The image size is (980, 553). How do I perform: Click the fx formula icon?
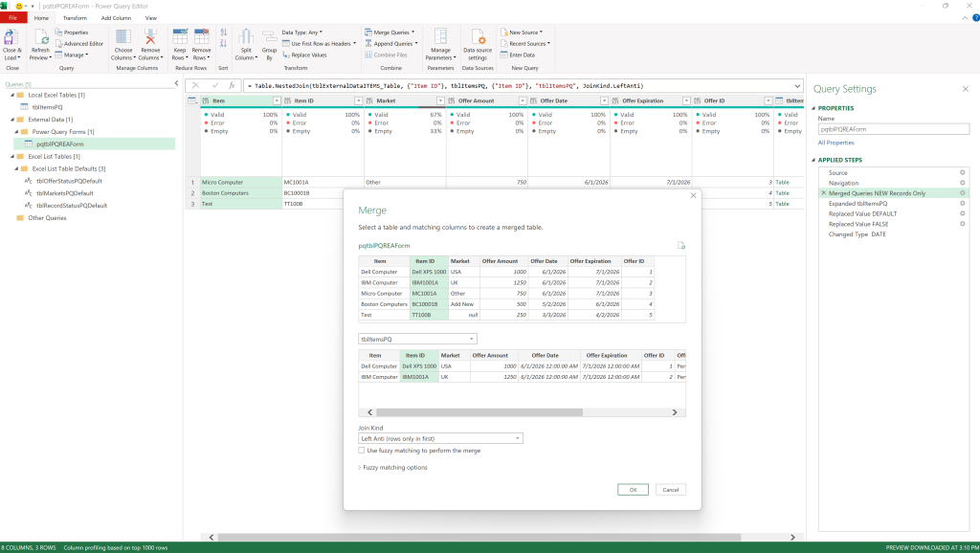click(x=232, y=85)
